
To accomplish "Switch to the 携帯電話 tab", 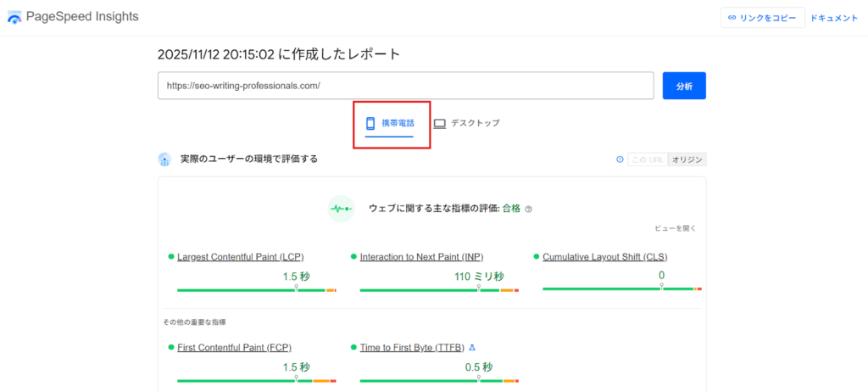I will pos(389,124).
